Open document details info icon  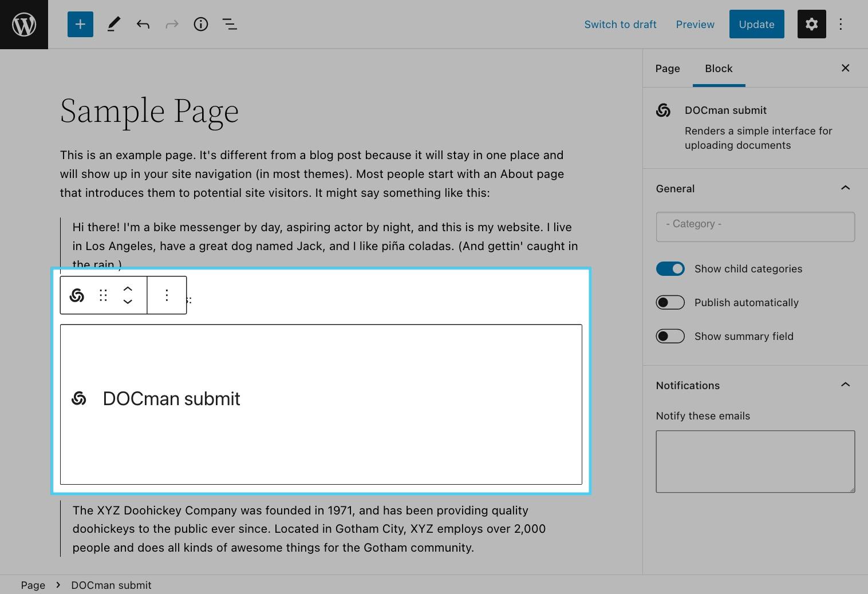click(200, 24)
